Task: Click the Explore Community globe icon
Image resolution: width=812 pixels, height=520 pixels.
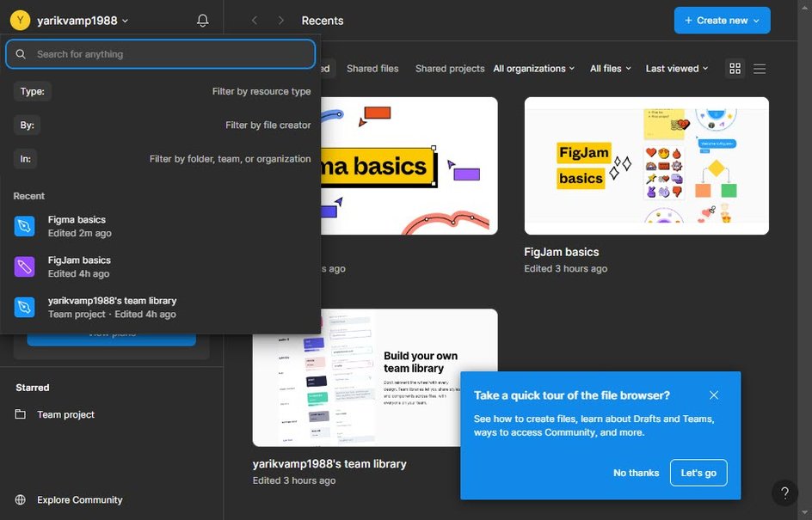Action: (20, 500)
